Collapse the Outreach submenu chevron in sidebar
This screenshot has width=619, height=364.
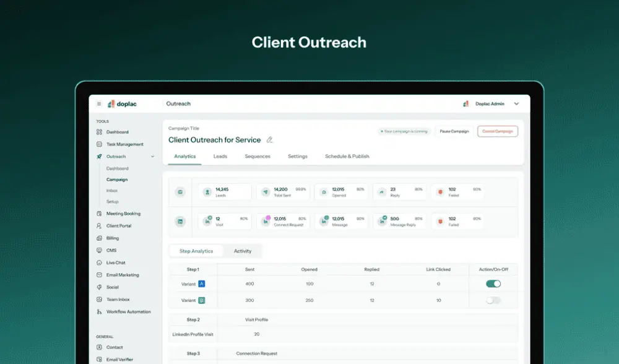(x=153, y=157)
